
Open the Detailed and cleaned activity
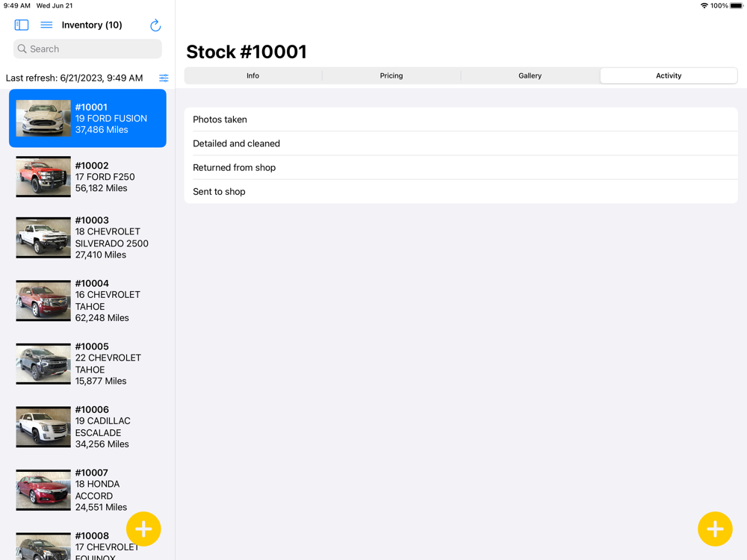(x=461, y=143)
